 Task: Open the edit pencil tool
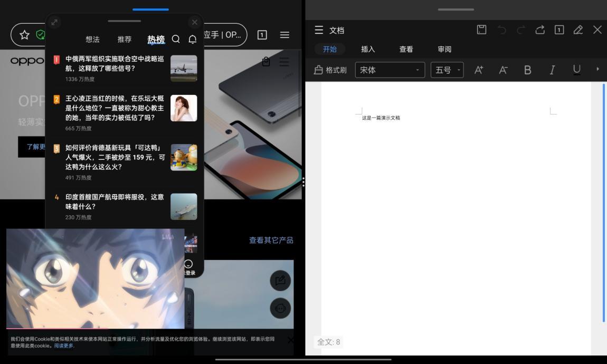(x=578, y=30)
